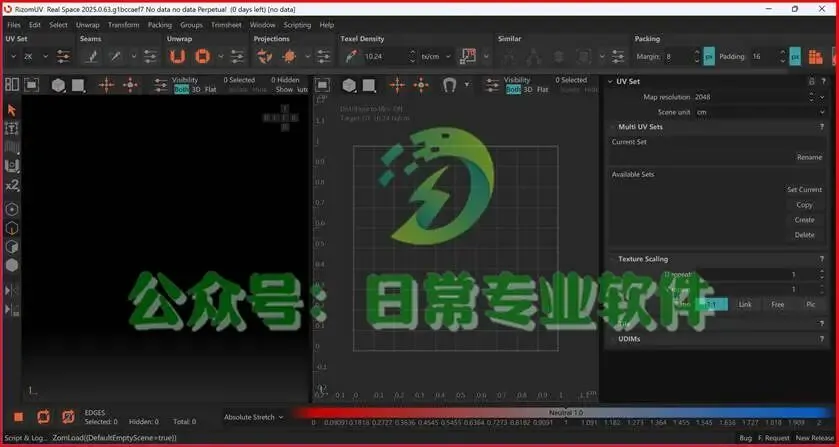This screenshot has width=839, height=447.
Task: Select Both visibility in UV viewport
Action: pos(514,89)
